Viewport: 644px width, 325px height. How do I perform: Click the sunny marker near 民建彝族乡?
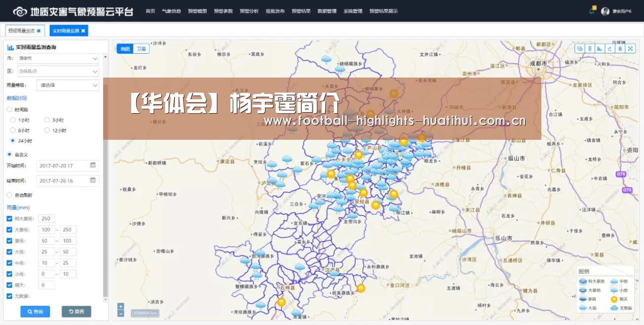361,288
